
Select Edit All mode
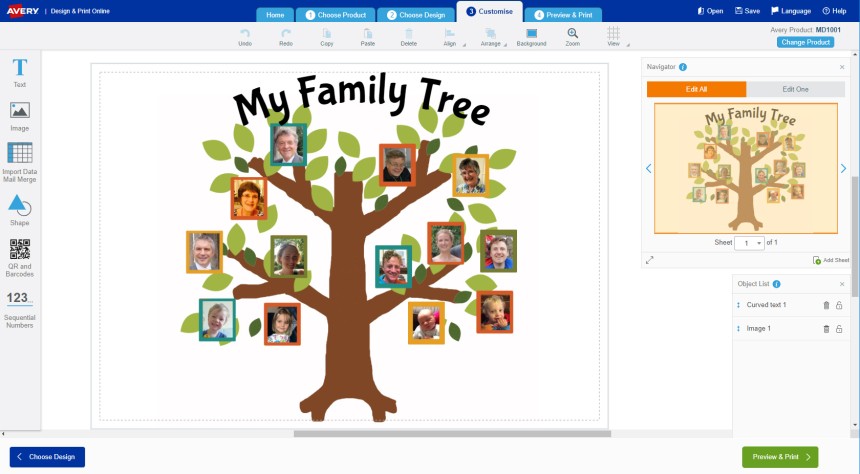pos(697,89)
